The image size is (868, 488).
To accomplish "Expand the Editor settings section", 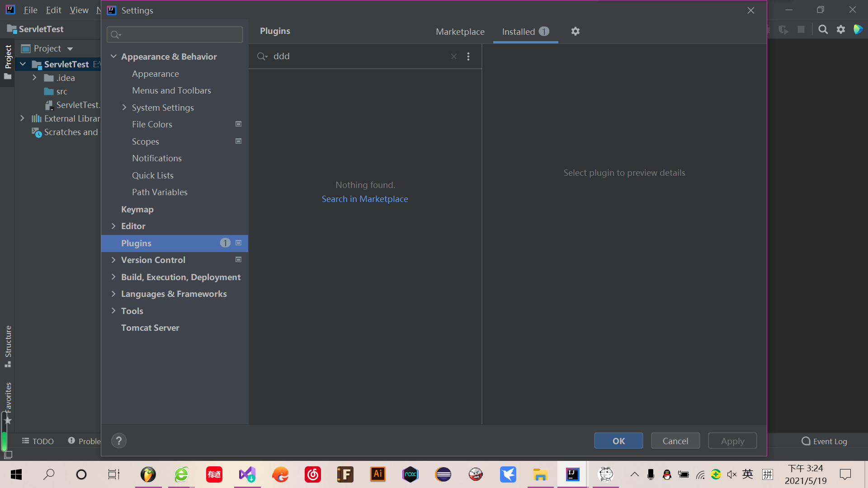I will (113, 226).
